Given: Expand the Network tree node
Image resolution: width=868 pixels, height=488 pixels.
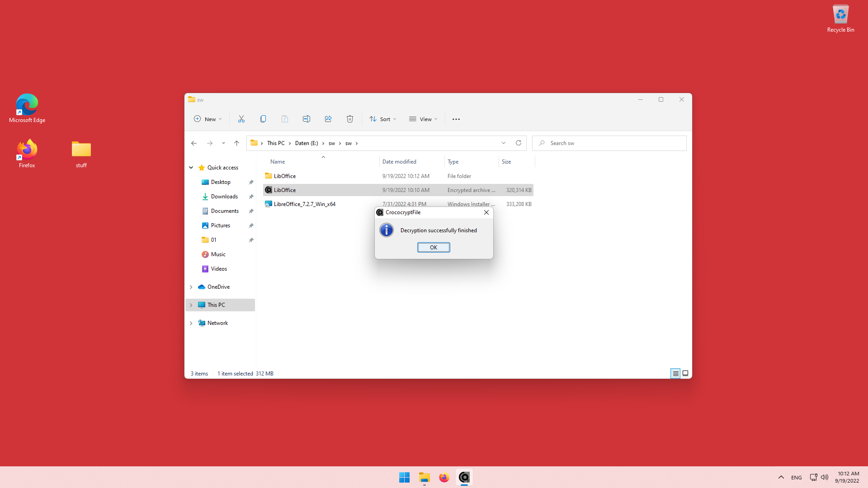Looking at the screenshot, I should [191, 323].
